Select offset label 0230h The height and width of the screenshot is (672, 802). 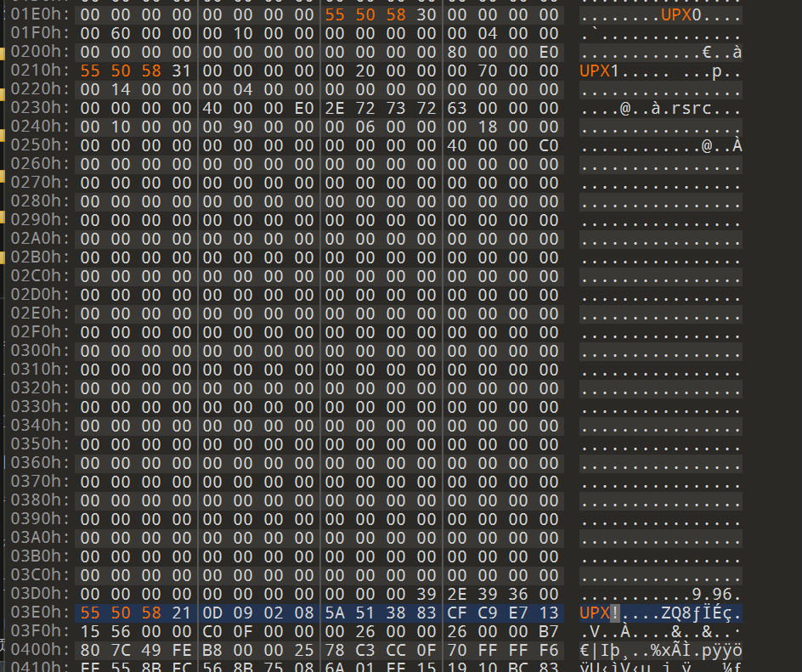coord(39,108)
